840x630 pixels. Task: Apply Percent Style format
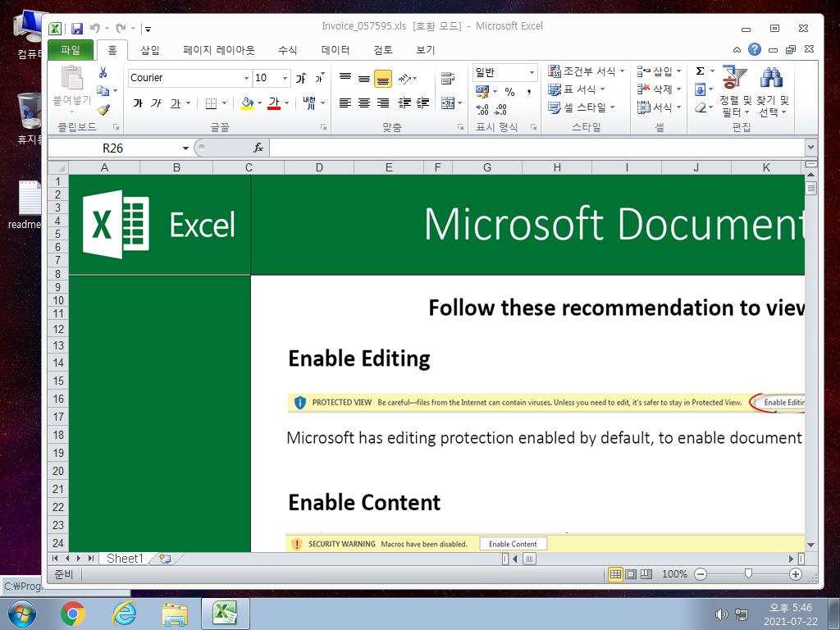(509, 92)
